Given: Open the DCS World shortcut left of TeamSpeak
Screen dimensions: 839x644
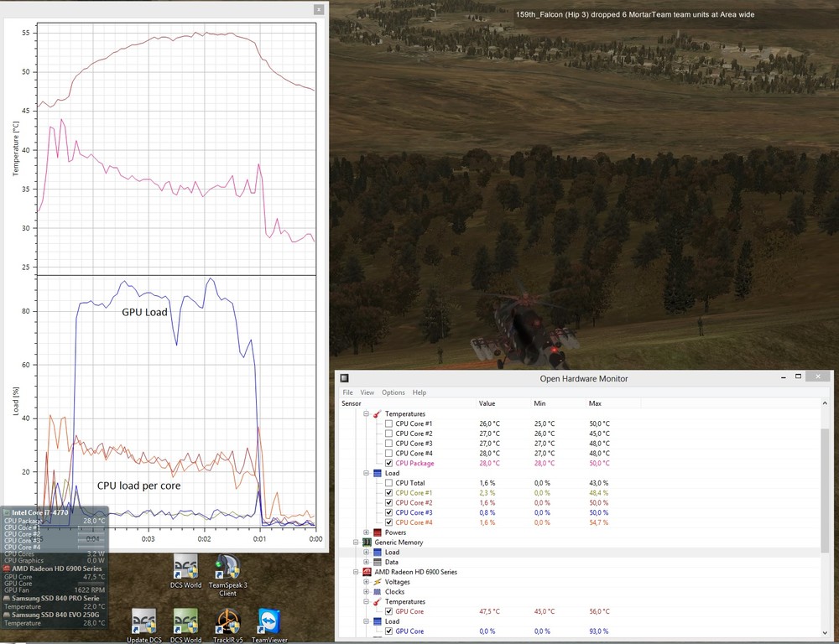Looking at the screenshot, I should pos(185,566).
